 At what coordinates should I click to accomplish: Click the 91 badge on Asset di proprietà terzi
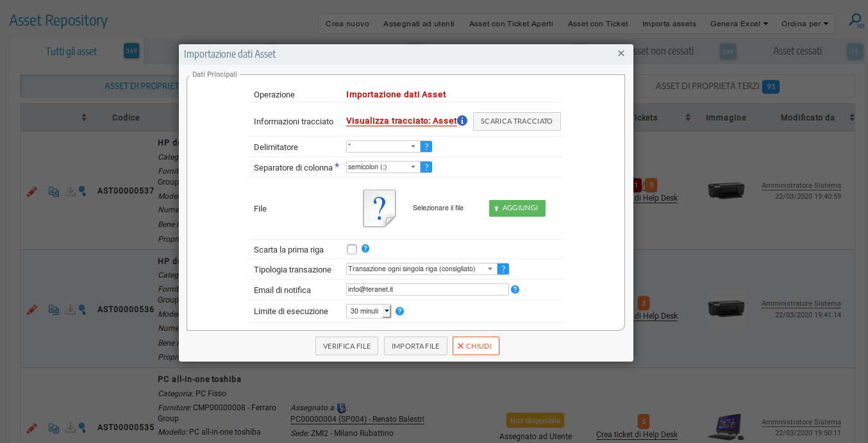click(x=771, y=87)
